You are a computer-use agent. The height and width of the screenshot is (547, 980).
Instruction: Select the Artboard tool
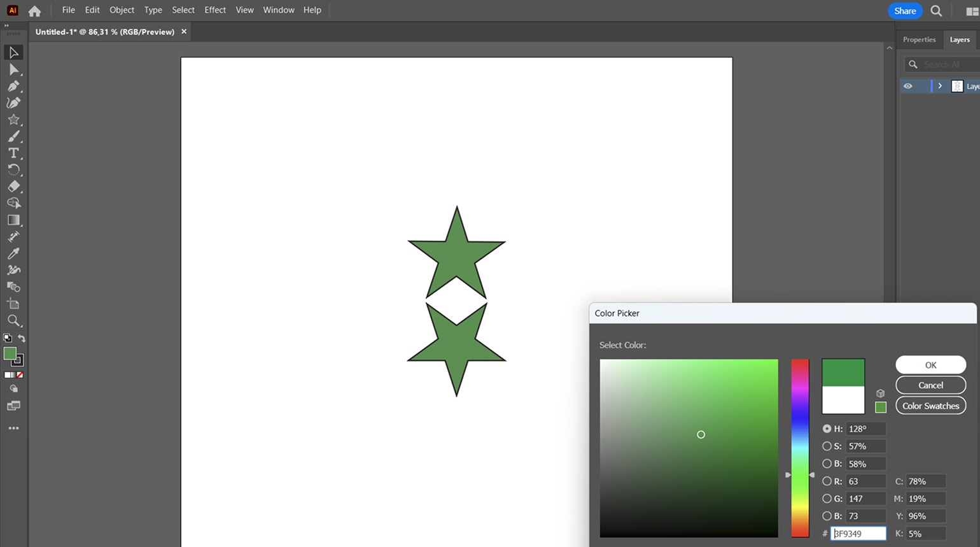[x=13, y=304]
